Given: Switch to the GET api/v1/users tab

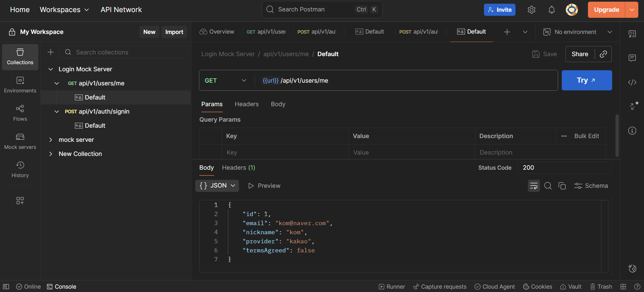Looking at the screenshot, I should point(266,32).
